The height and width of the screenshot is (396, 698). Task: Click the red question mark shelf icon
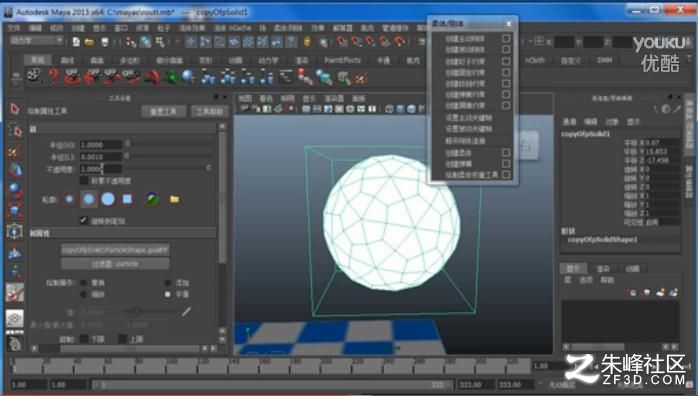pyautogui.click(x=53, y=77)
